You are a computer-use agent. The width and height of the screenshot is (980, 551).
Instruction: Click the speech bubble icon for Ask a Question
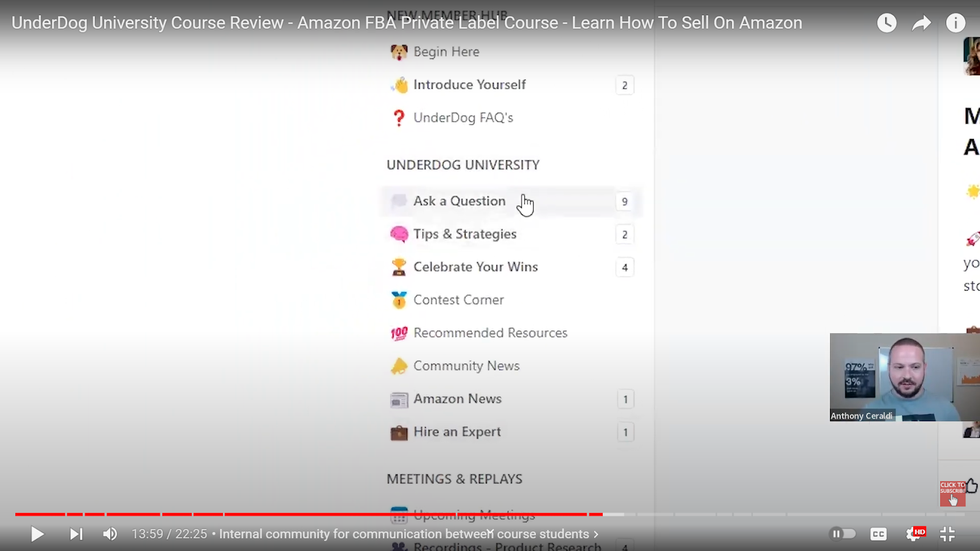click(399, 201)
